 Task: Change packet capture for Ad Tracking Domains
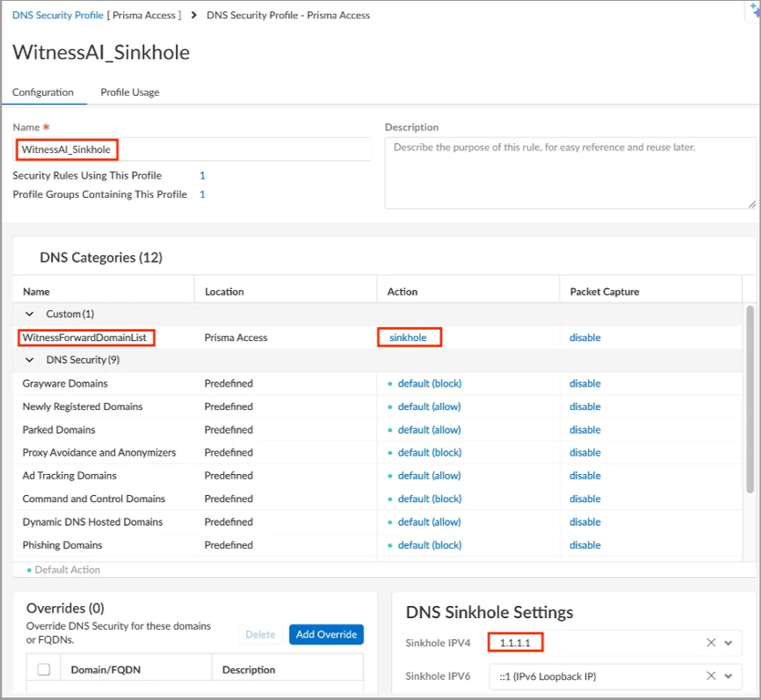click(585, 475)
